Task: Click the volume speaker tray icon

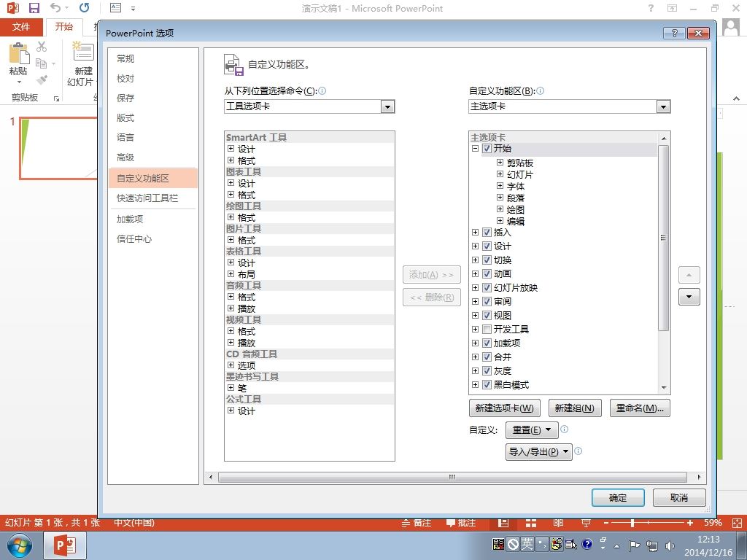Action: coord(670,545)
